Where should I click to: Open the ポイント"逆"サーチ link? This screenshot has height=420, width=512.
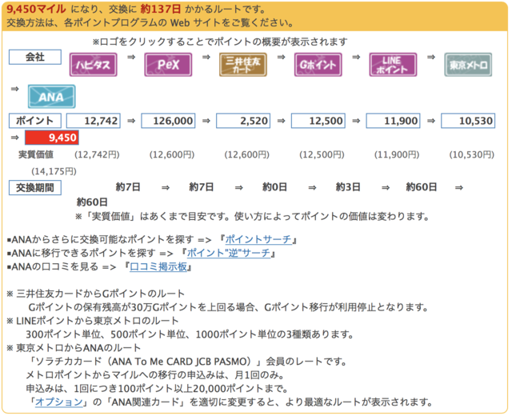tap(229, 253)
